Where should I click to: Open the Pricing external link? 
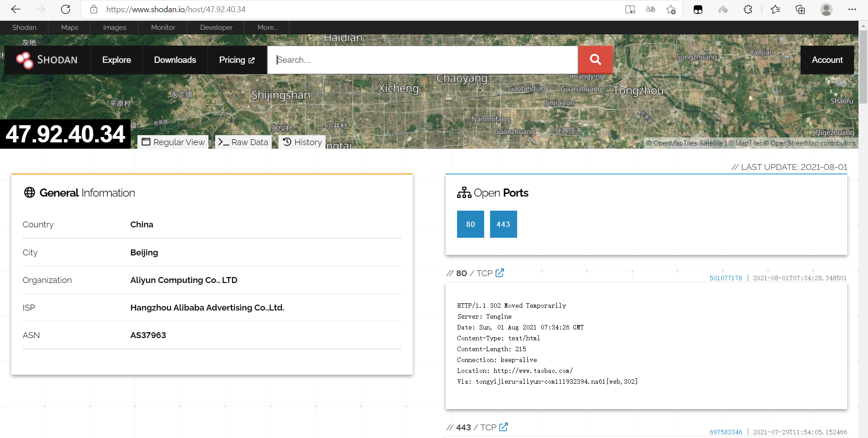tap(237, 60)
